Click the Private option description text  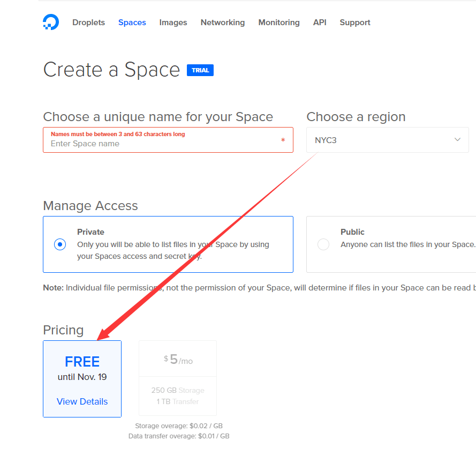pyautogui.click(x=173, y=250)
